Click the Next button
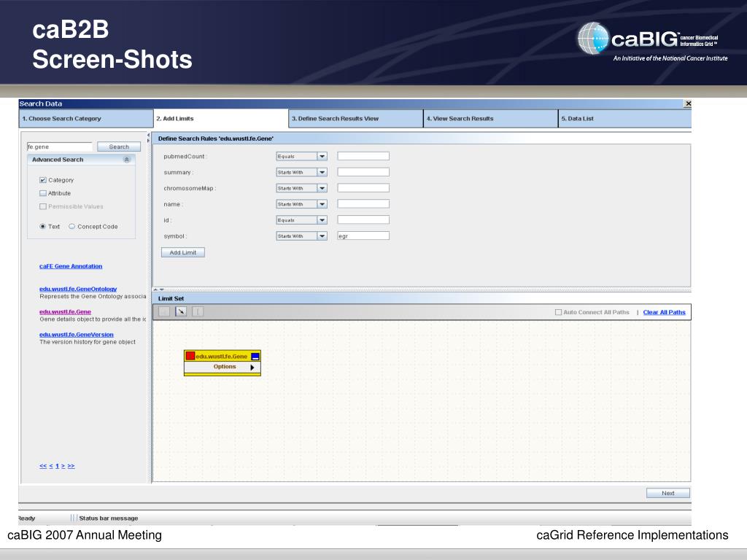747x560 pixels. pyautogui.click(x=668, y=493)
